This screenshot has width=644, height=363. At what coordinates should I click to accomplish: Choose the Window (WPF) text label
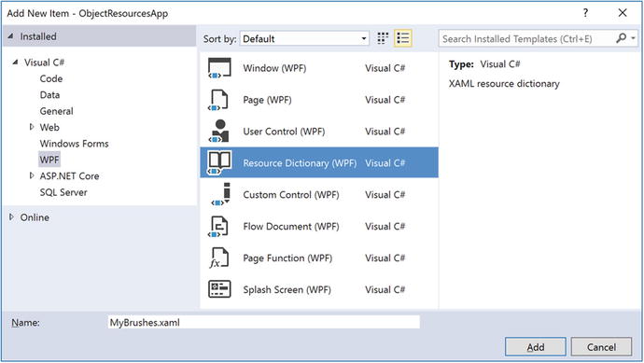point(274,68)
